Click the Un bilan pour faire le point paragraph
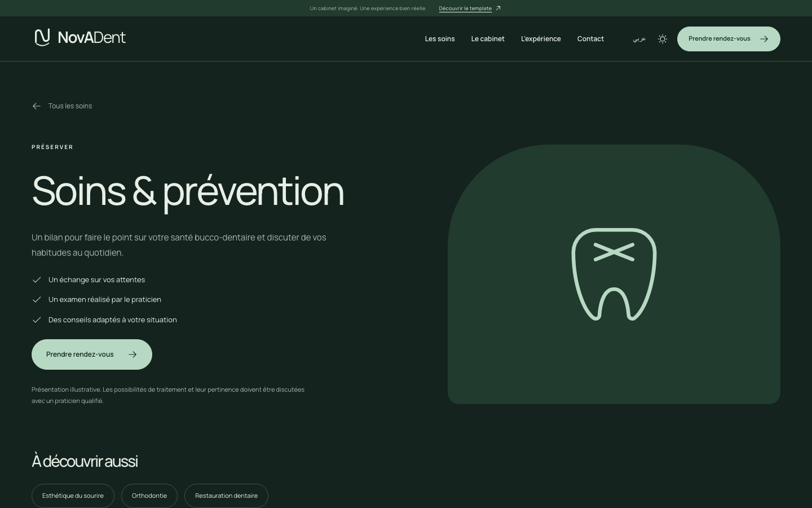The image size is (812, 508). 179,245
